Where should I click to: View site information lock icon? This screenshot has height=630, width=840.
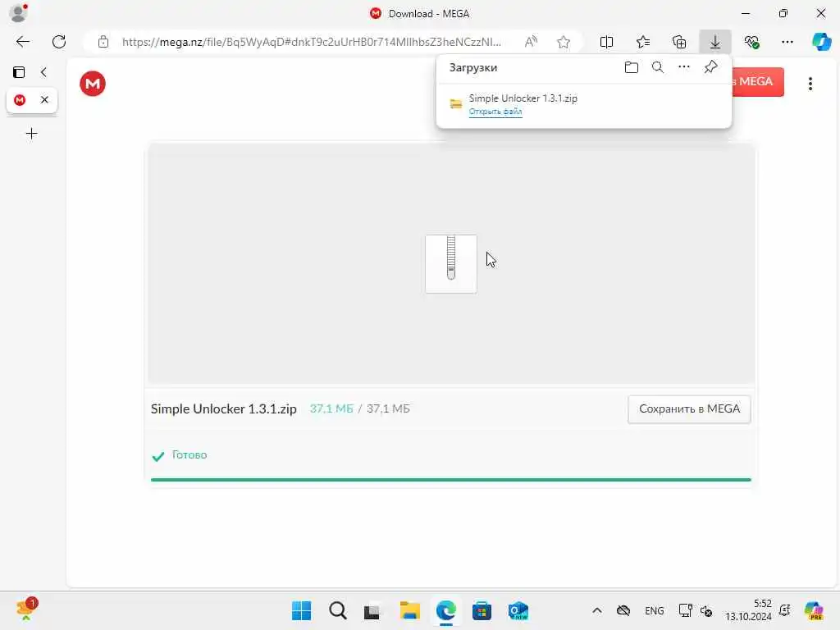[x=103, y=42]
